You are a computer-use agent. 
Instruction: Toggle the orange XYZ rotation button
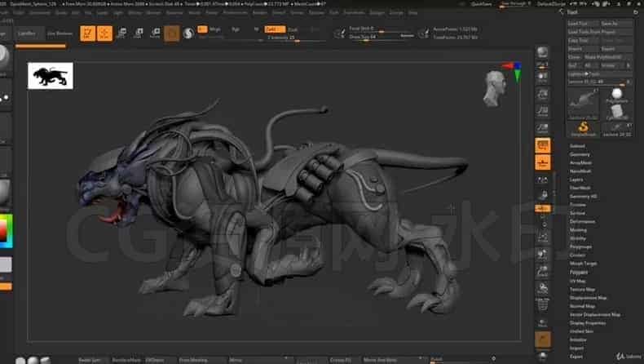tap(543, 209)
